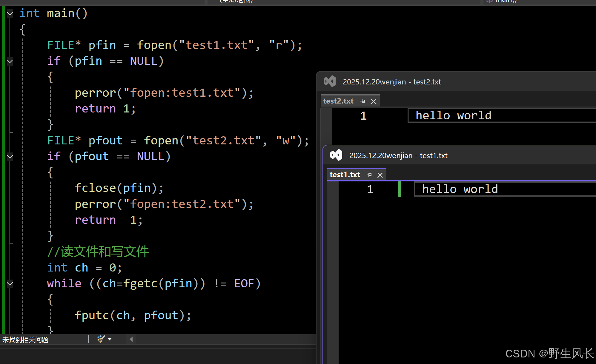
Task: Close the test2.txt tab
Action: pyautogui.click(x=373, y=101)
